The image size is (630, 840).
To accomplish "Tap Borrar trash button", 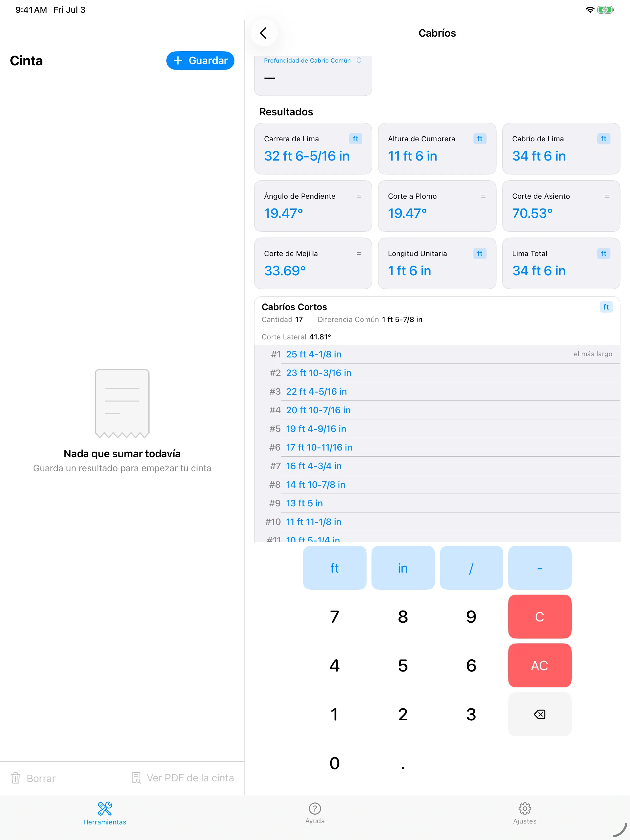I will (33, 778).
